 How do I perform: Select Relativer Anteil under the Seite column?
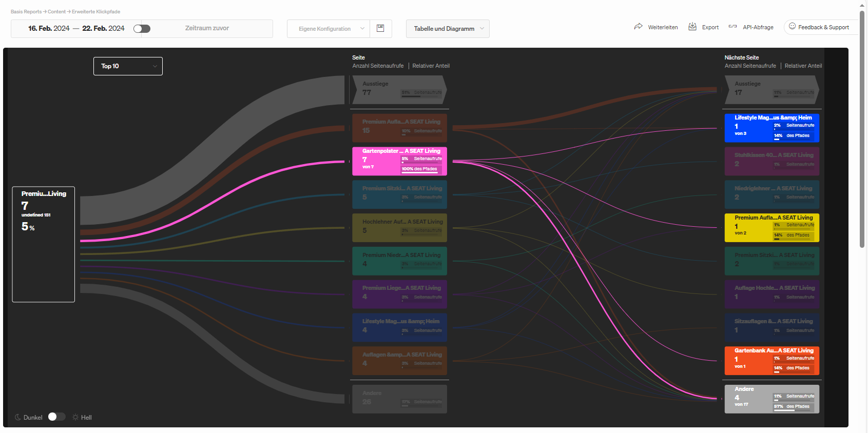pos(431,66)
